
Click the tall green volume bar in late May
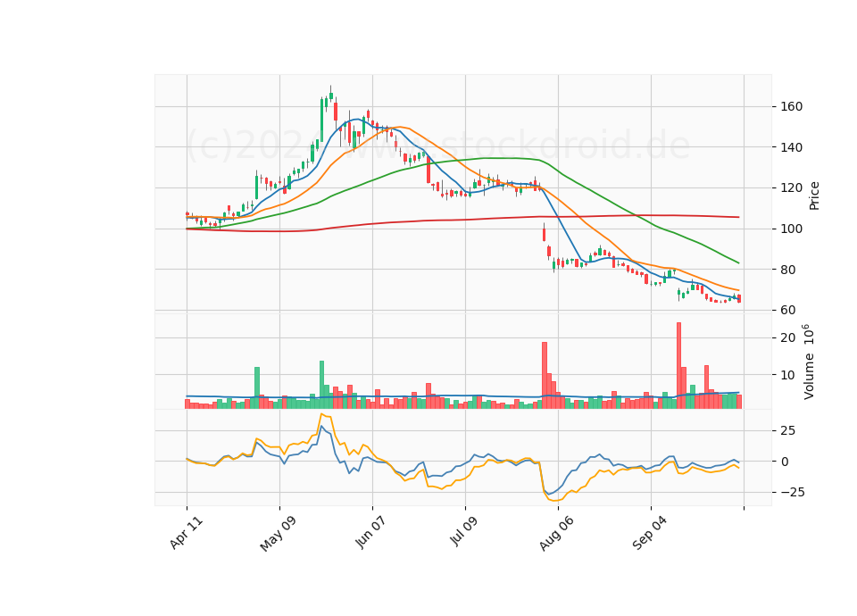click(x=322, y=385)
